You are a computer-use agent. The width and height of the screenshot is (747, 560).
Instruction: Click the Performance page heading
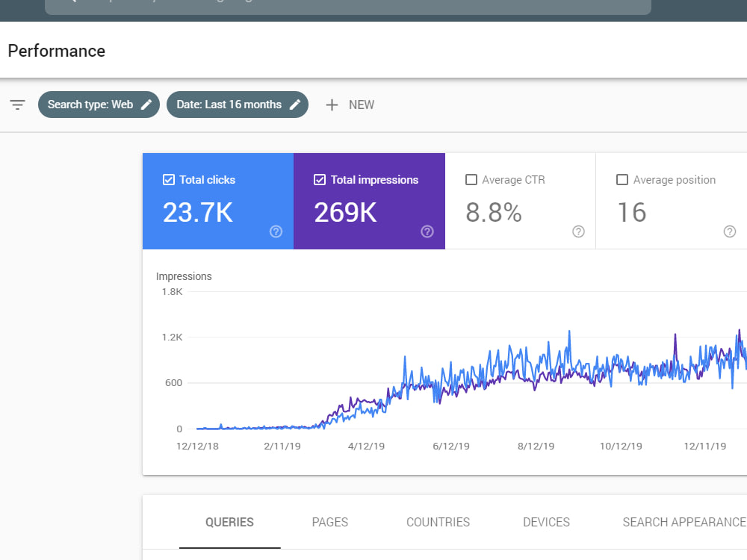pyautogui.click(x=57, y=51)
